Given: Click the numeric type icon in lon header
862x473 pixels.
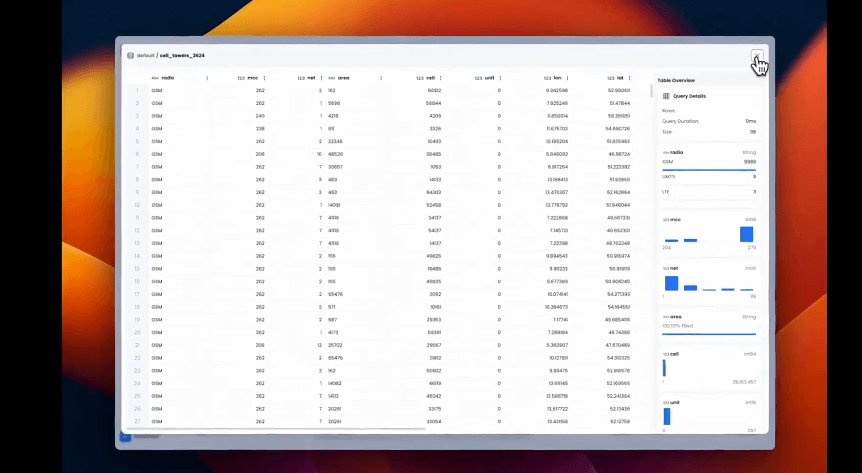Looking at the screenshot, I should coord(547,77).
